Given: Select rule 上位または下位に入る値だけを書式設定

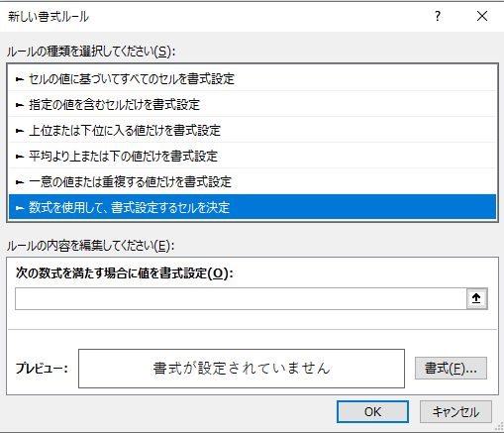Looking at the screenshot, I should [252, 130].
